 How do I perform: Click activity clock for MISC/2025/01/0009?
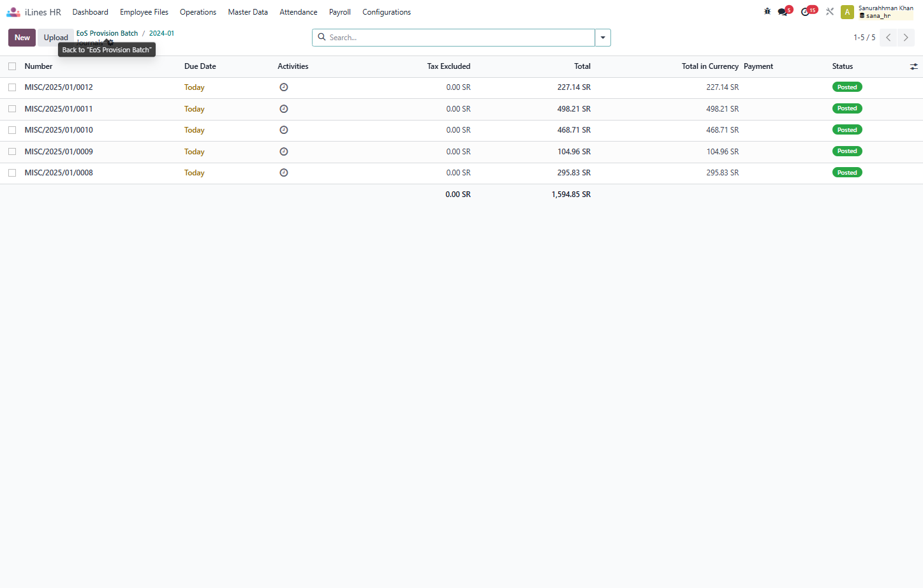(x=284, y=152)
